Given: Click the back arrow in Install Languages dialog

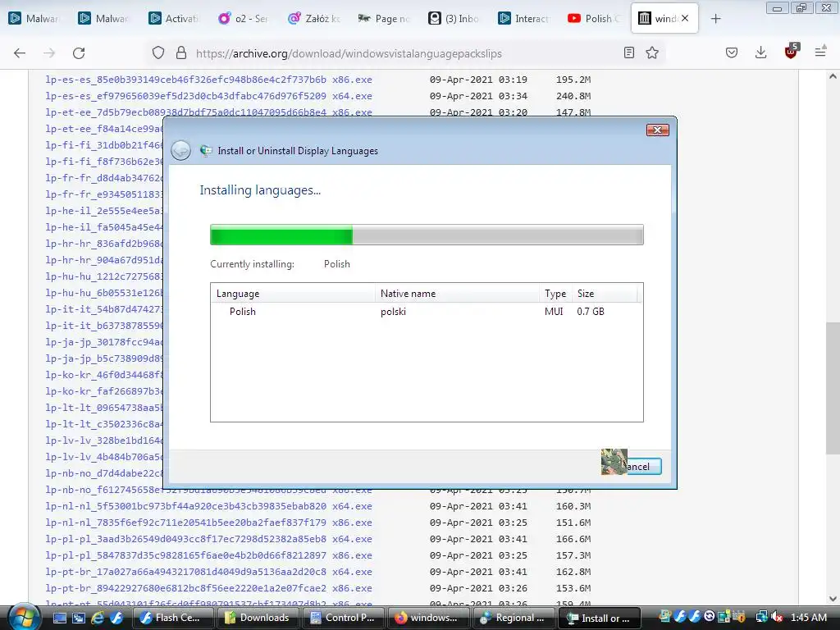Looking at the screenshot, I should click(x=181, y=151).
